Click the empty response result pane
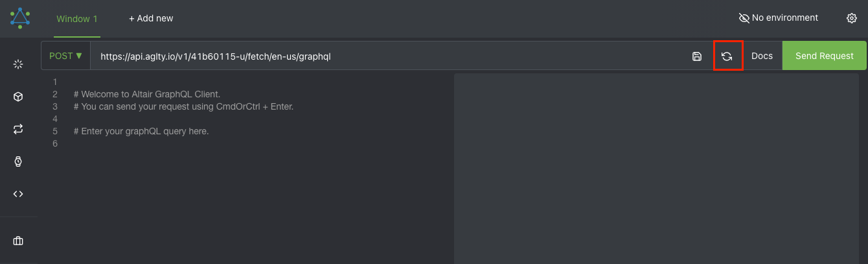The height and width of the screenshot is (264, 868). click(x=656, y=169)
